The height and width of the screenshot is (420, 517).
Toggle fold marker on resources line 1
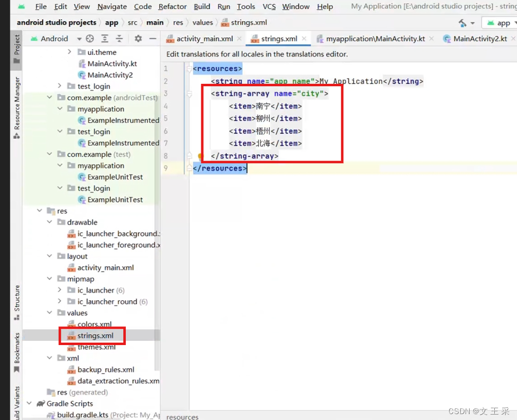point(189,69)
